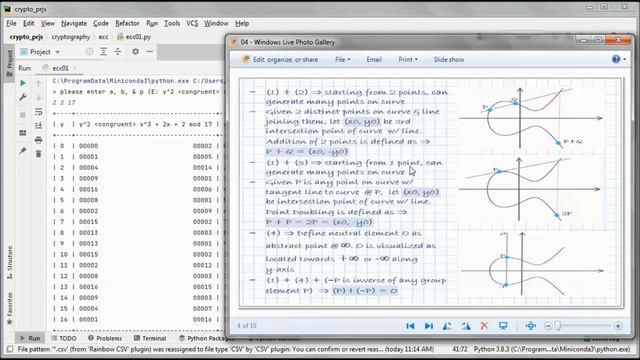The height and width of the screenshot is (360, 640).
Task: Open the Print dropdown in Photo Gallery
Action: pos(408,60)
